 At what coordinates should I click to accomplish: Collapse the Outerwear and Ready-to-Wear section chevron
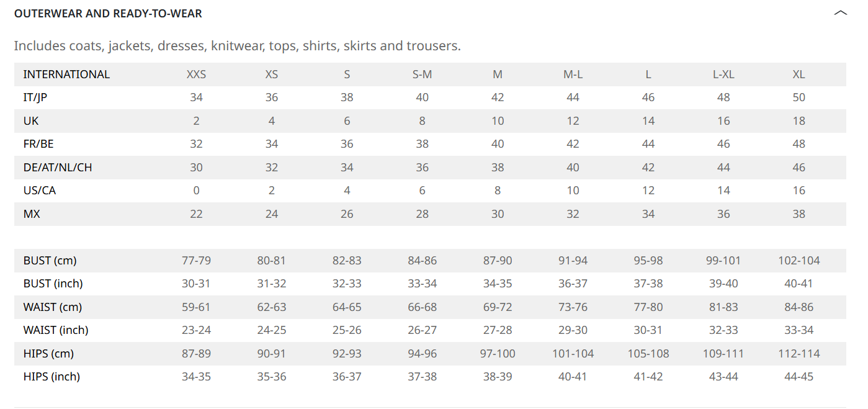point(840,13)
